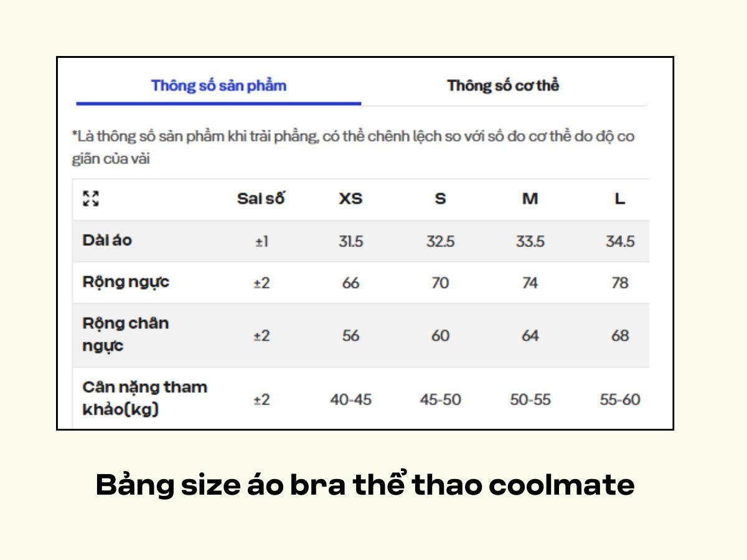
Task: Click the L size column header
Action: pyautogui.click(x=619, y=199)
